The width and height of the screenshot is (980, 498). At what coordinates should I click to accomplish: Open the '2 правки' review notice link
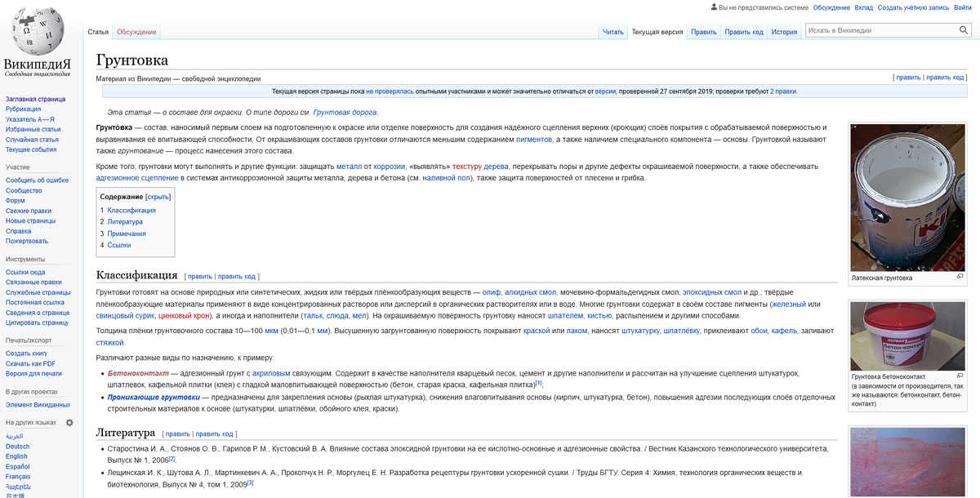coord(783,91)
